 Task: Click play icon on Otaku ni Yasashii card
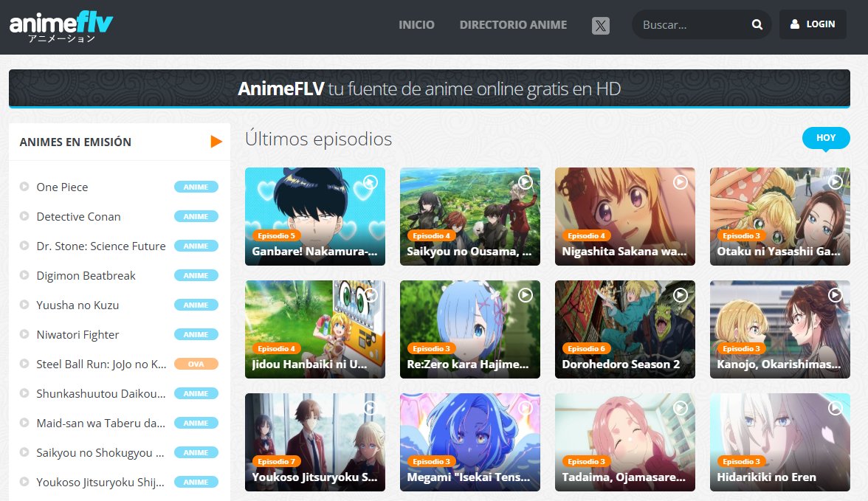836,182
